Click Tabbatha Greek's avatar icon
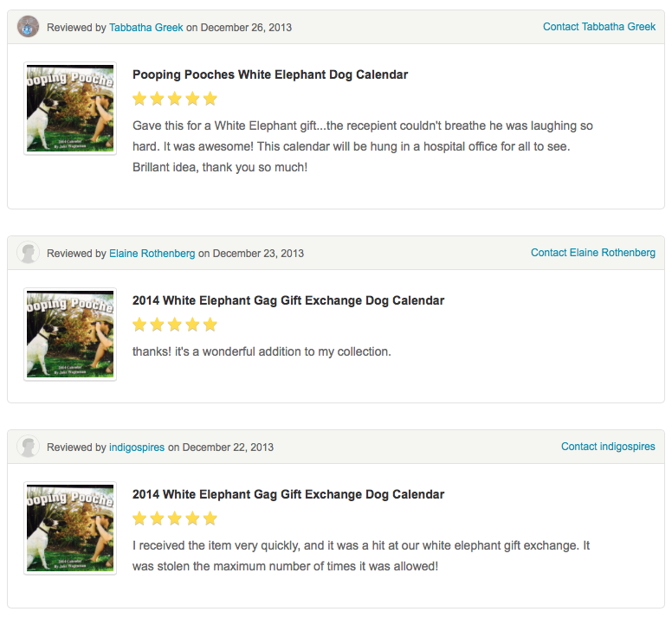Image resolution: width=672 pixels, height=618 pixels. point(28,27)
